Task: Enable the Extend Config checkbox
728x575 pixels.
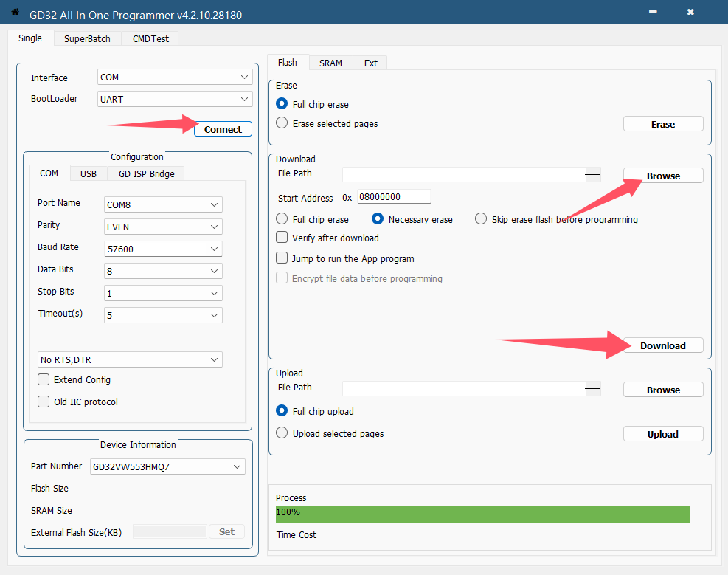Action: coord(44,379)
